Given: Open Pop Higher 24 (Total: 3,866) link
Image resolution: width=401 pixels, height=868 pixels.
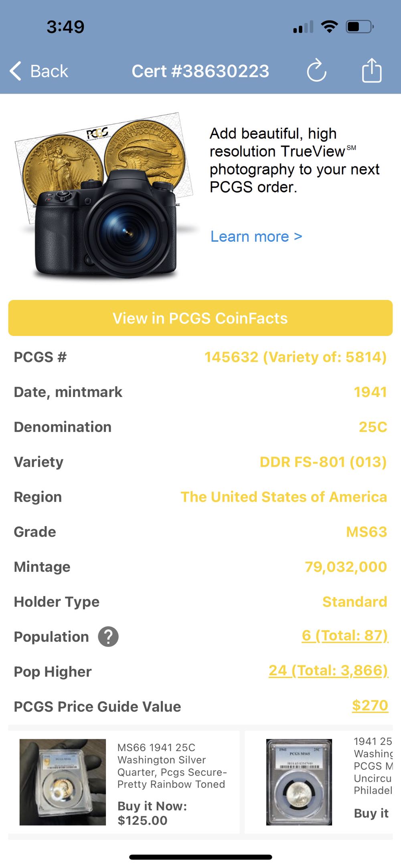Looking at the screenshot, I should coord(328,670).
